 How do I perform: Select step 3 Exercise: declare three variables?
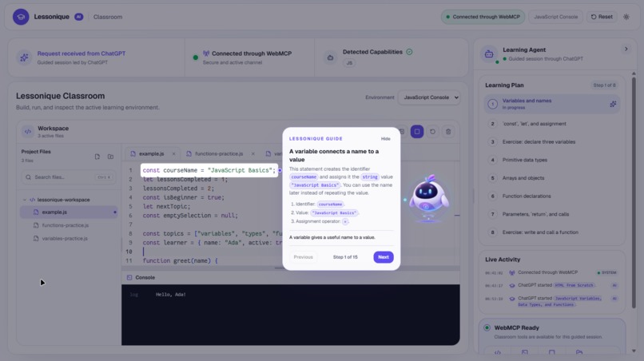[x=552, y=141]
